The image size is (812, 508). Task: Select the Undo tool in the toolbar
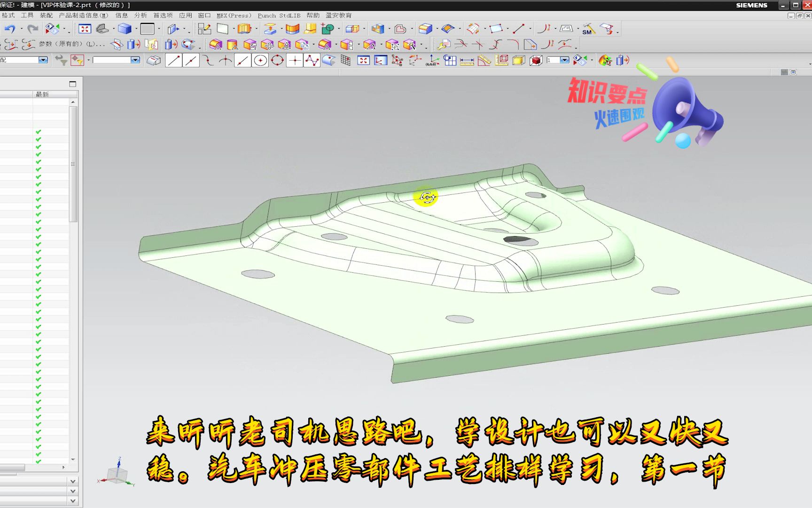(10, 28)
